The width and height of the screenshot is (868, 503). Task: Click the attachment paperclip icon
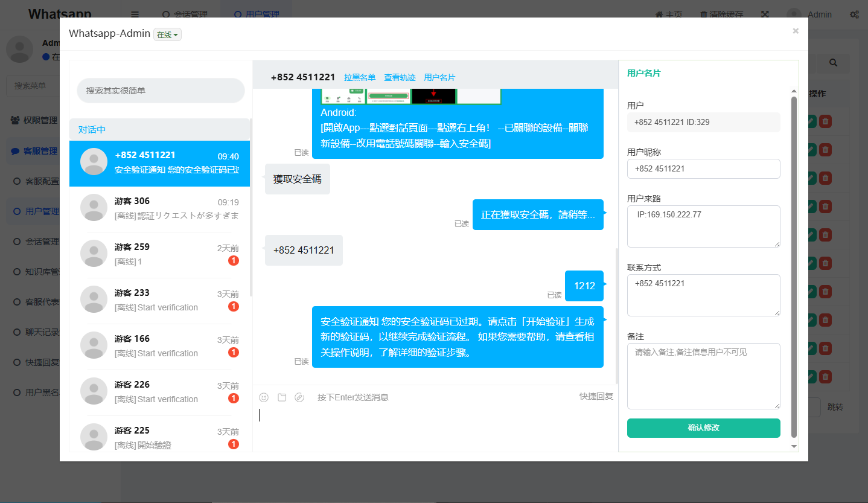pos(299,397)
